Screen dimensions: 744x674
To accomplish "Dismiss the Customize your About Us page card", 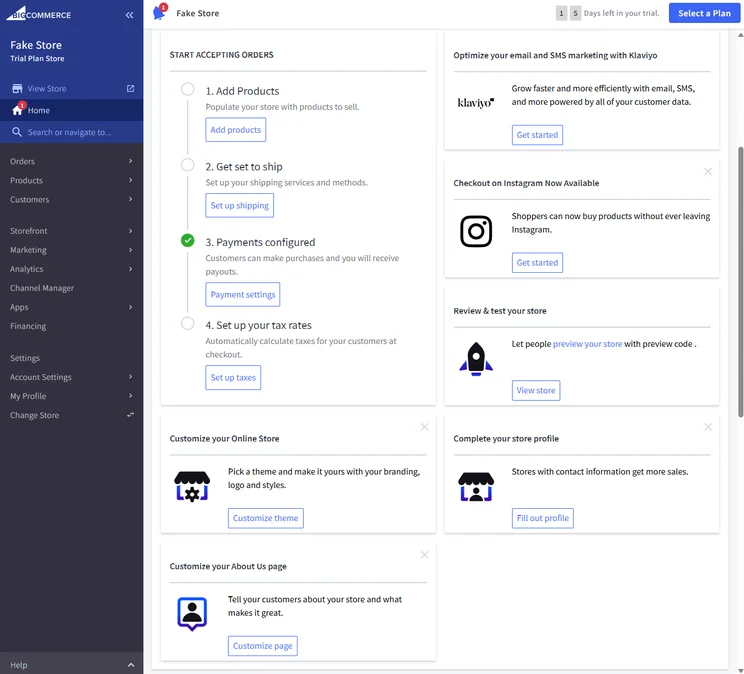I will (x=425, y=555).
